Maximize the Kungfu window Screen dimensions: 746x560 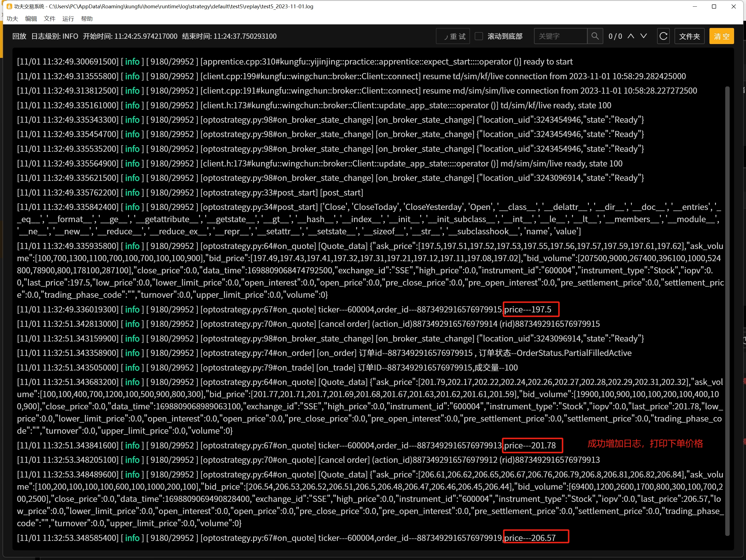tap(714, 6)
